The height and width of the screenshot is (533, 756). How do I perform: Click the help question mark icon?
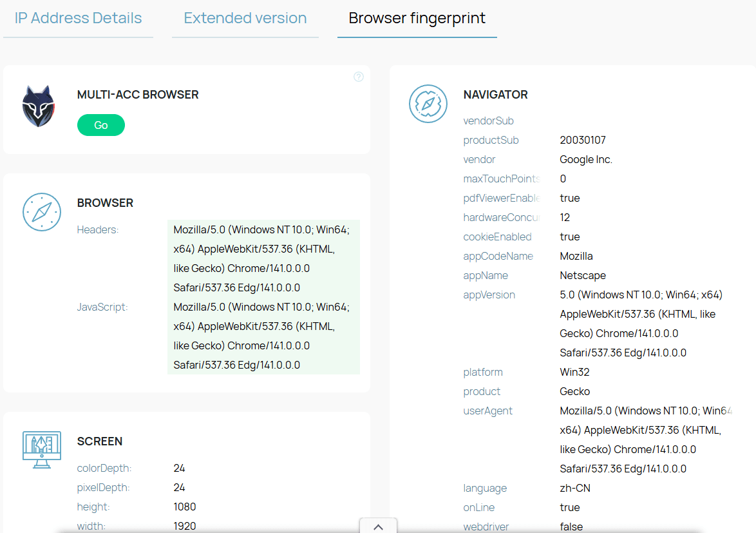[x=359, y=77]
